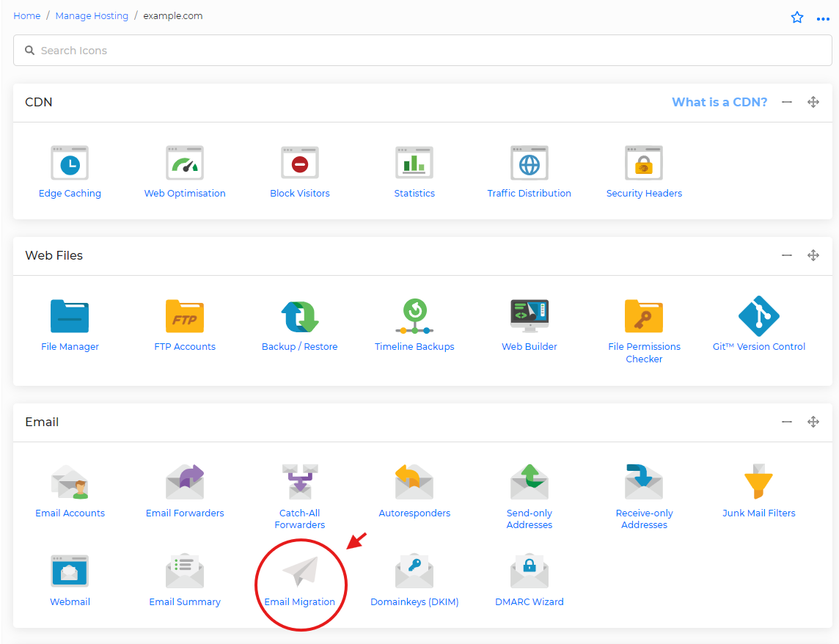Launch Backup / Restore tool
This screenshot has width=839, height=644.
(x=299, y=316)
